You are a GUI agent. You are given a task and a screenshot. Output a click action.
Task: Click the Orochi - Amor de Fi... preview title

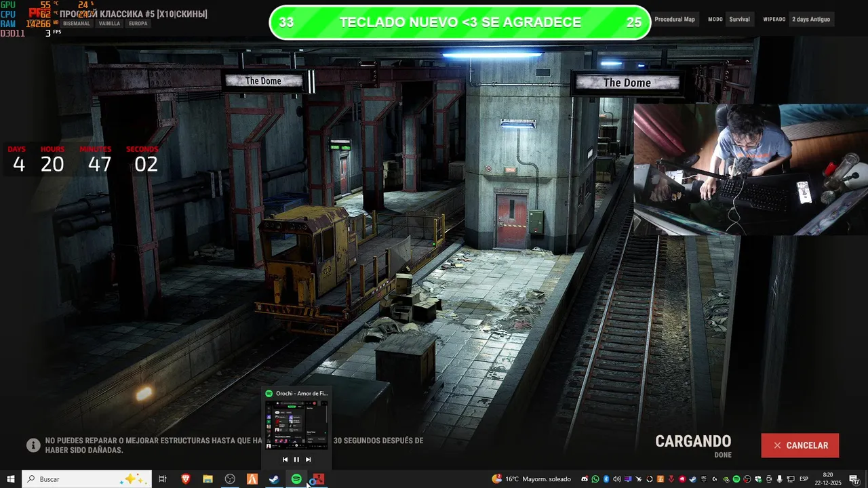301,393
